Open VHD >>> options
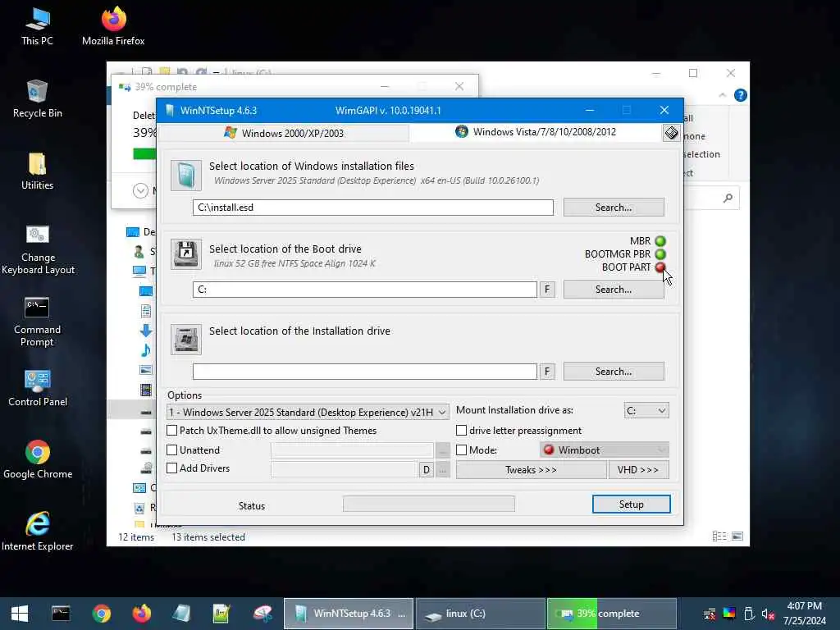The image size is (840, 630). tap(638, 470)
